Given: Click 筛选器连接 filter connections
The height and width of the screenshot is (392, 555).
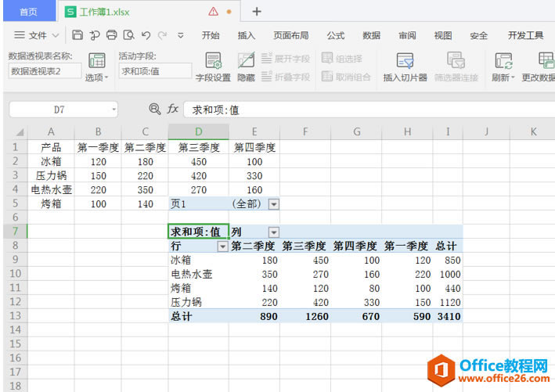Looking at the screenshot, I should (456, 67).
